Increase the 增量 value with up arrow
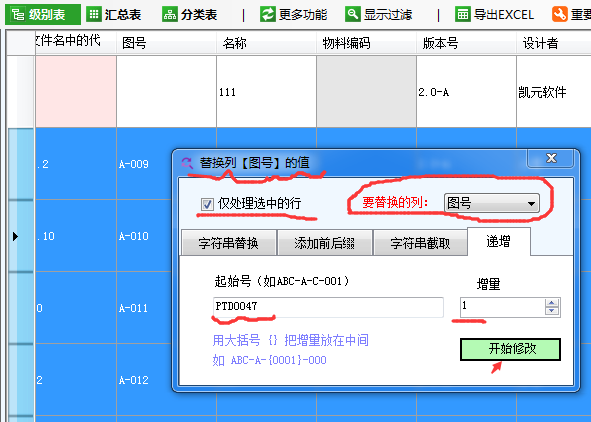Image resolution: width=591 pixels, height=422 pixels. coord(552,303)
